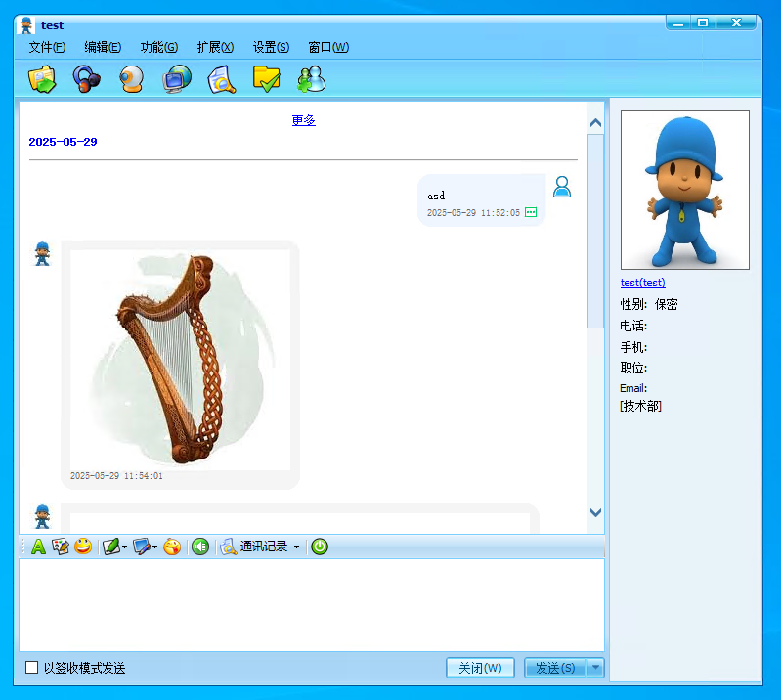This screenshot has height=700, width=781.
Task: Open the 通讯记录 dropdown arrow
Action: (x=297, y=547)
